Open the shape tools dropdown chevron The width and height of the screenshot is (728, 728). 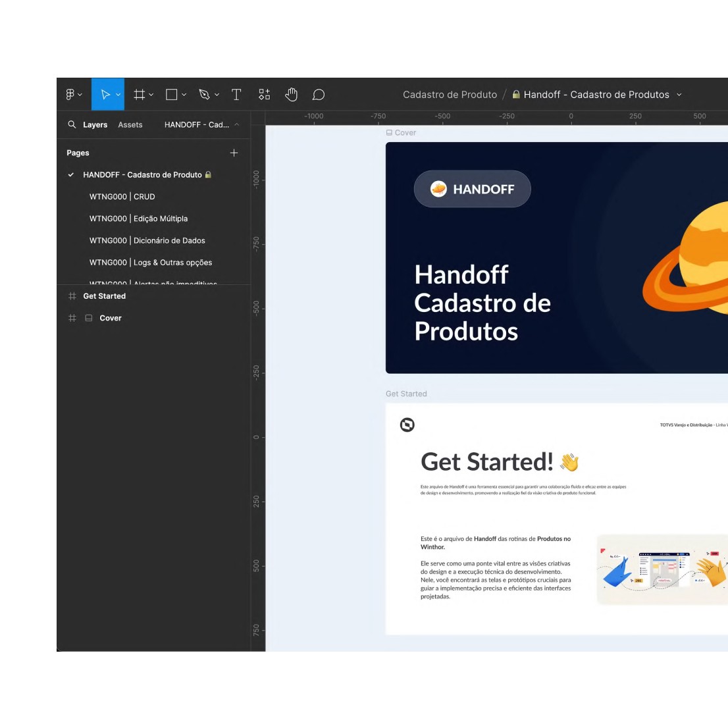click(184, 95)
